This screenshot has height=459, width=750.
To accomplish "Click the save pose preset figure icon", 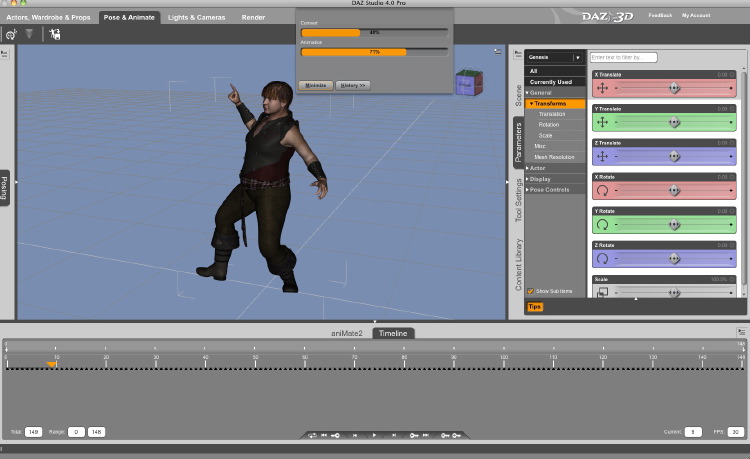I will [x=55, y=34].
